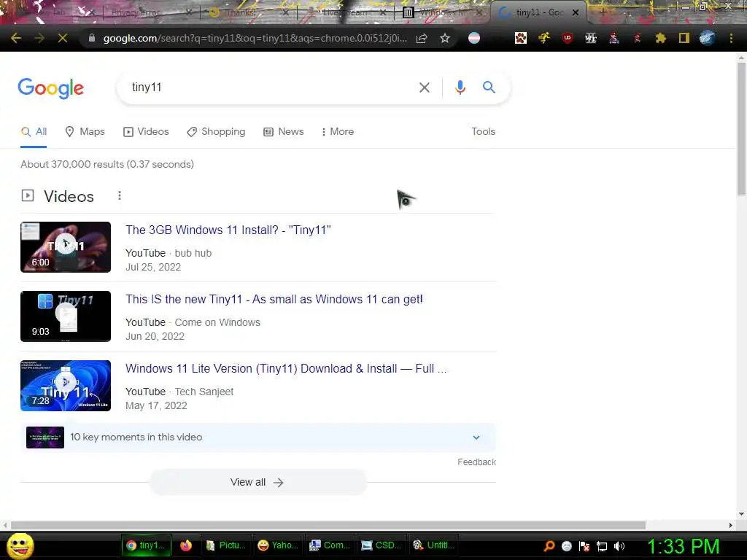Viewport: 747px width, 560px height.
Task: Share this page via address bar icon
Action: pyautogui.click(x=422, y=39)
